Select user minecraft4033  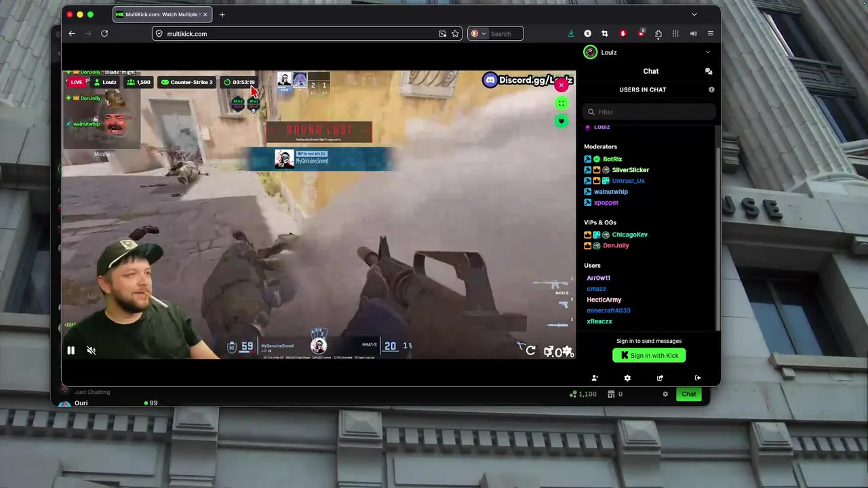click(x=608, y=310)
